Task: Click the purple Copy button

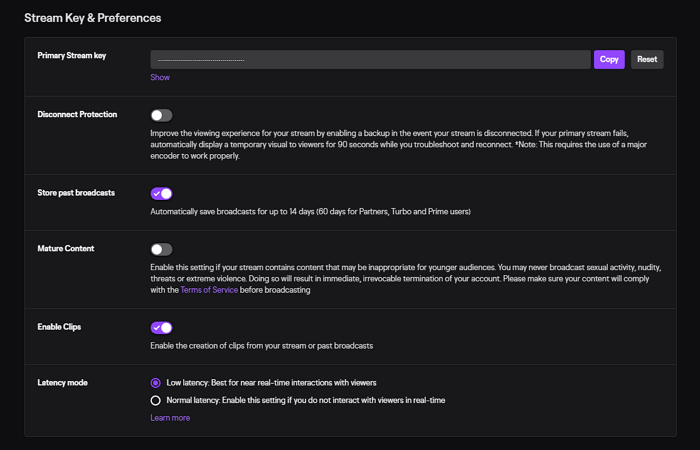Action: [609, 59]
